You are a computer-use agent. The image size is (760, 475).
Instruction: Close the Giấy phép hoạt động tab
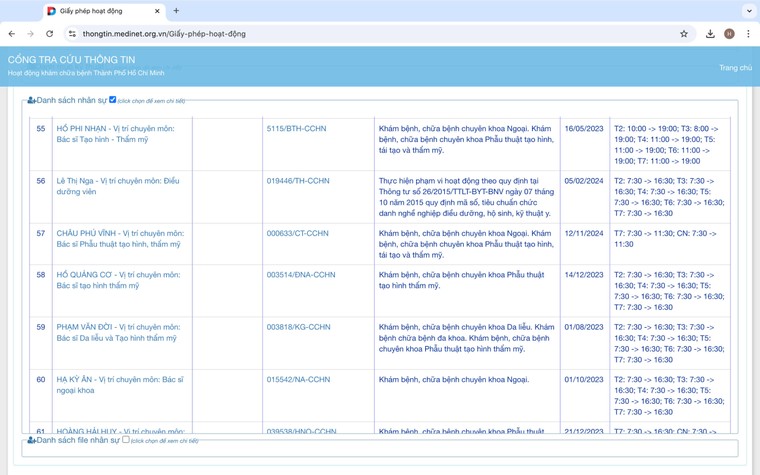coord(157,11)
